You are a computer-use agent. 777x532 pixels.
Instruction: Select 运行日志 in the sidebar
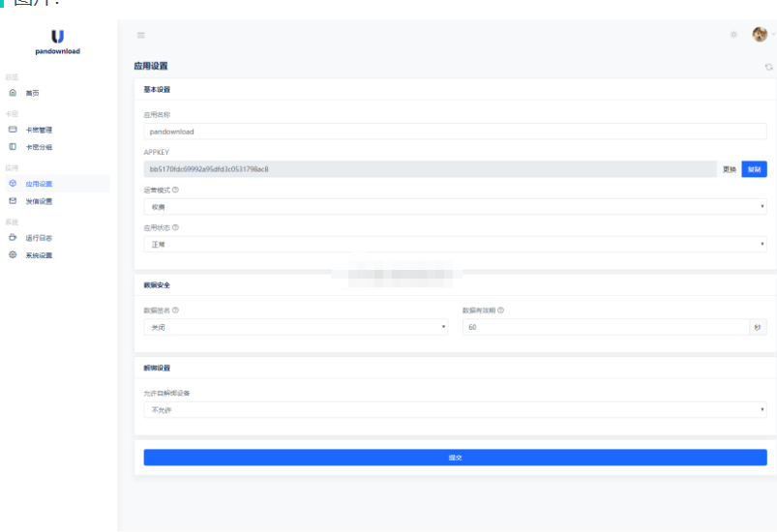pos(39,237)
